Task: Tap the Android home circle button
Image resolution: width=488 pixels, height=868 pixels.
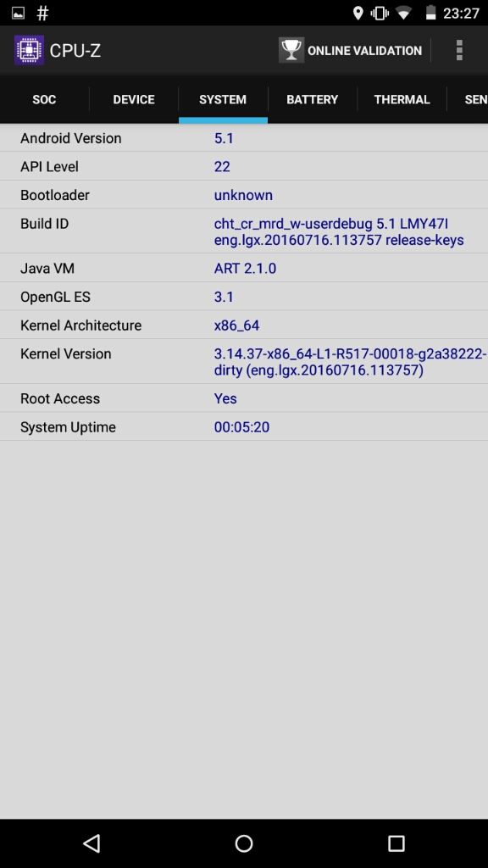Action: 244,843
